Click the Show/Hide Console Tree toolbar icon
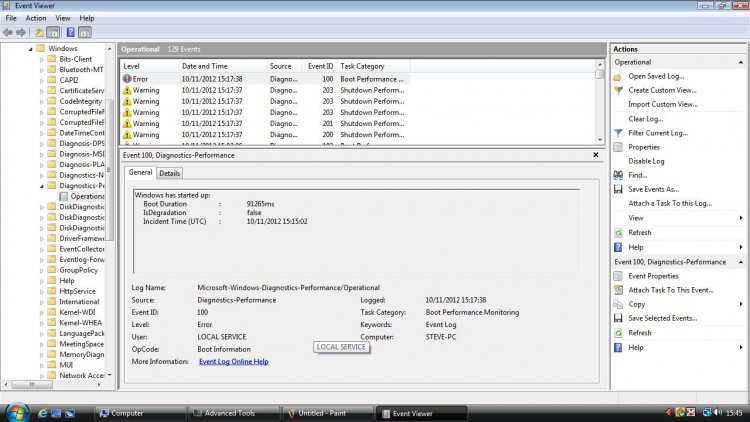 [53, 33]
